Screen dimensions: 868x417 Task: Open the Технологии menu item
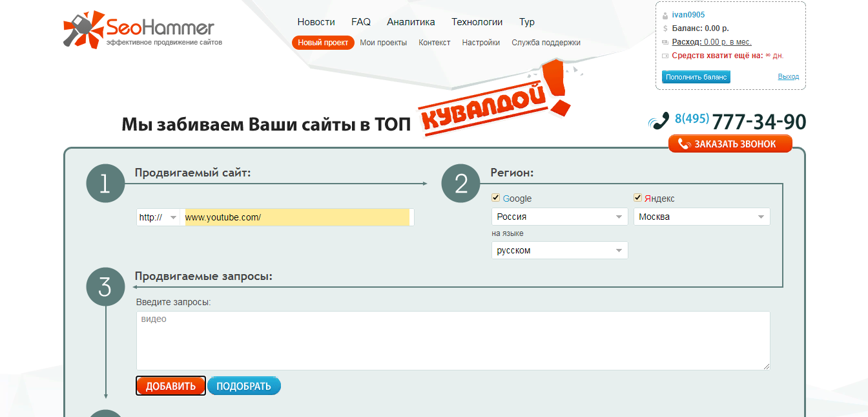[x=477, y=22]
